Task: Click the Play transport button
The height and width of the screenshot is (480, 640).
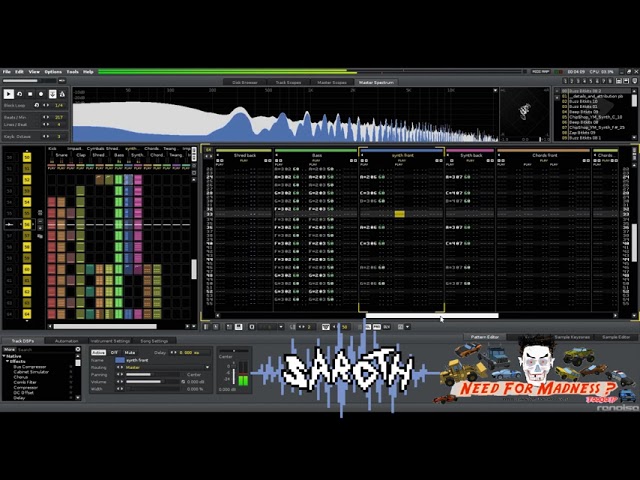Action: pyautogui.click(x=9, y=94)
